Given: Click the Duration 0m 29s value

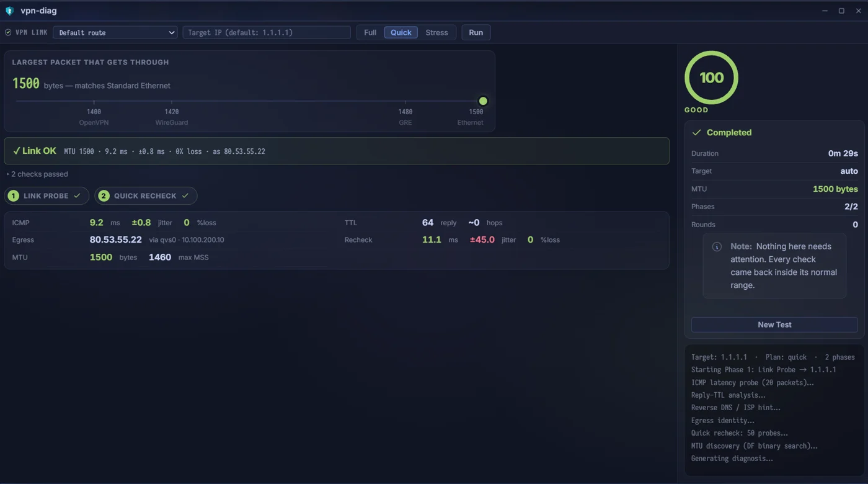Looking at the screenshot, I should tap(843, 153).
